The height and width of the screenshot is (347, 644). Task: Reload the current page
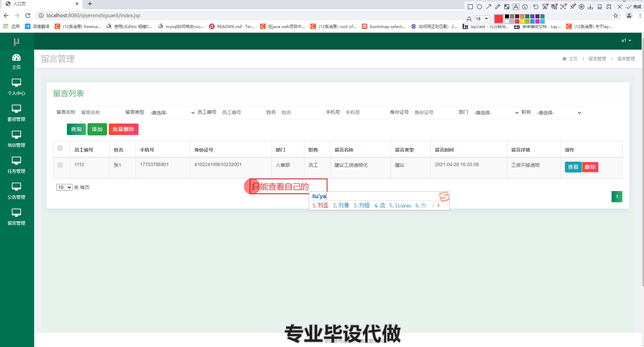coord(28,16)
